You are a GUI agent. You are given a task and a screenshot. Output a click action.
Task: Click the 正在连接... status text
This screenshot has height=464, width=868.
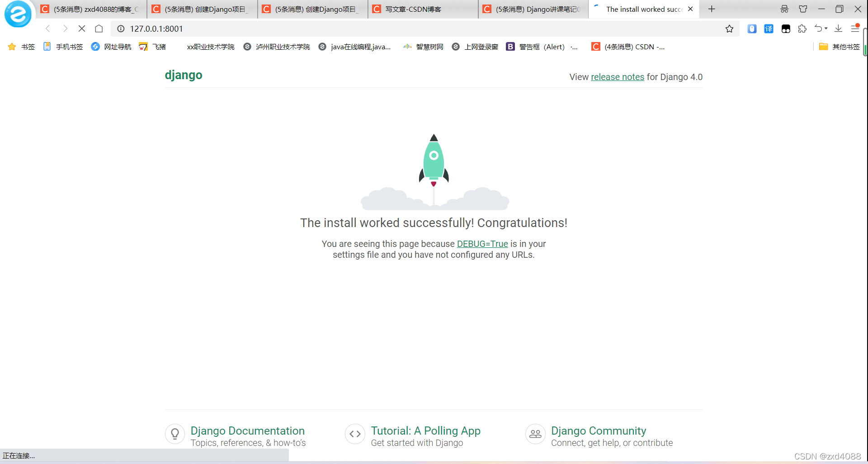[x=19, y=456]
